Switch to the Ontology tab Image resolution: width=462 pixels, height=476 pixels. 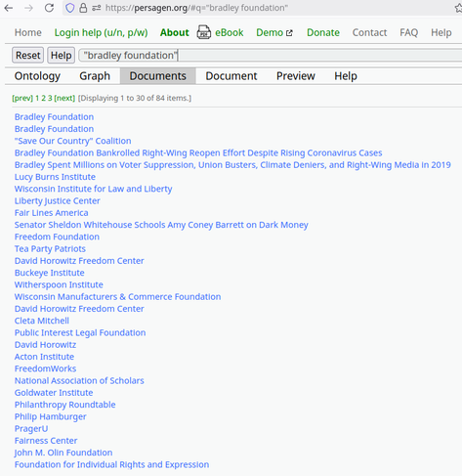coord(37,76)
